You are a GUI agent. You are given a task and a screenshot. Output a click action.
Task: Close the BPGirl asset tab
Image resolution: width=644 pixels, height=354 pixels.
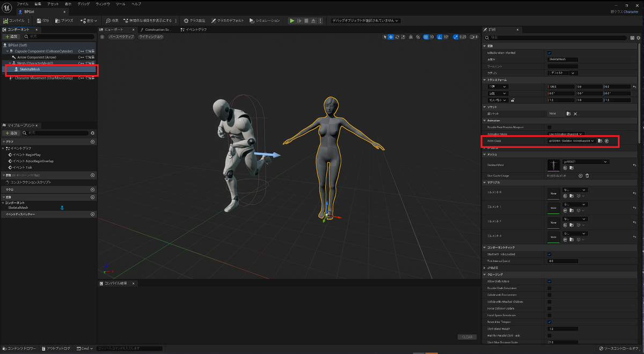pos(65,11)
